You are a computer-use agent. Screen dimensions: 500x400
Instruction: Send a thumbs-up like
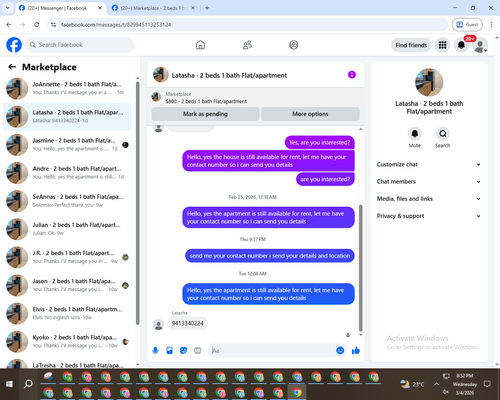(x=356, y=350)
